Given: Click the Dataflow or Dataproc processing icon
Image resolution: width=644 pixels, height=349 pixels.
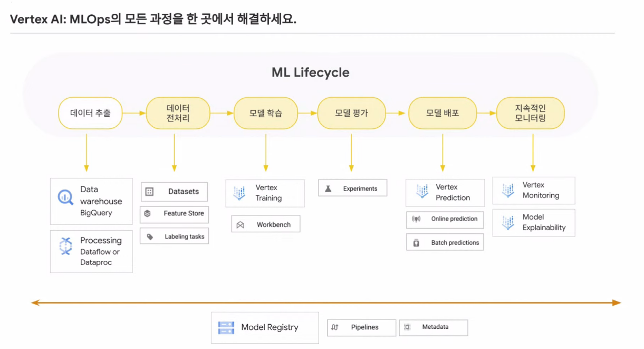Looking at the screenshot, I should [x=65, y=246].
